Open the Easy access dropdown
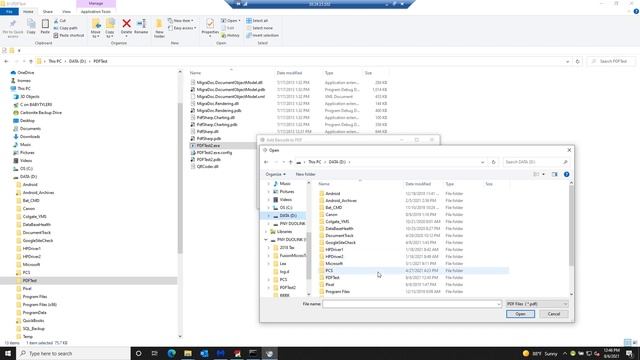640x360 pixels. [x=182, y=28]
